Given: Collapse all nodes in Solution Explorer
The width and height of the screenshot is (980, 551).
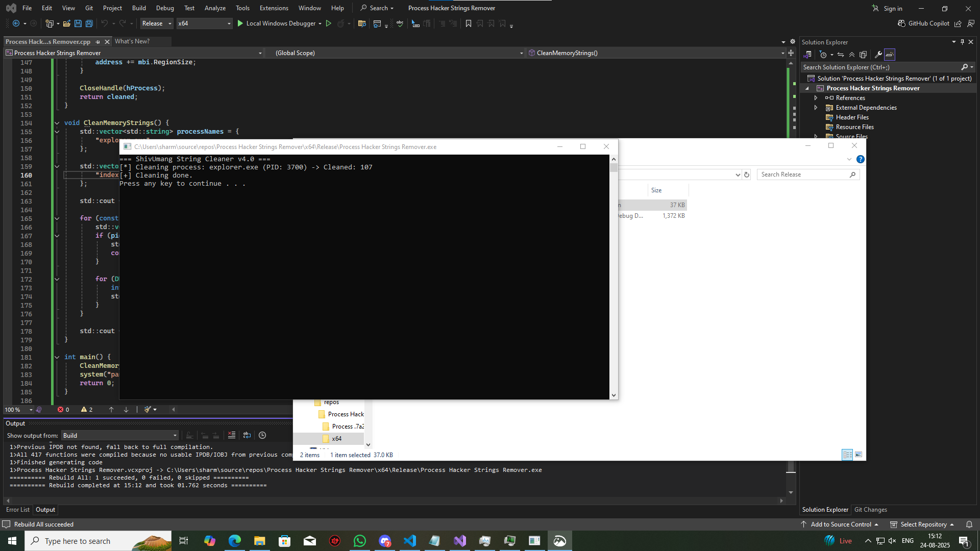Looking at the screenshot, I should click(x=851, y=54).
